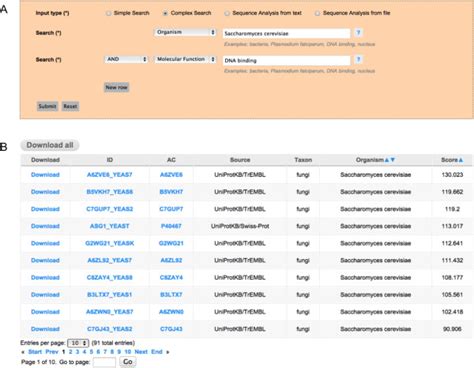This screenshot has width=474, height=368.
Task: Go to results page 7
Action: tap(105, 352)
